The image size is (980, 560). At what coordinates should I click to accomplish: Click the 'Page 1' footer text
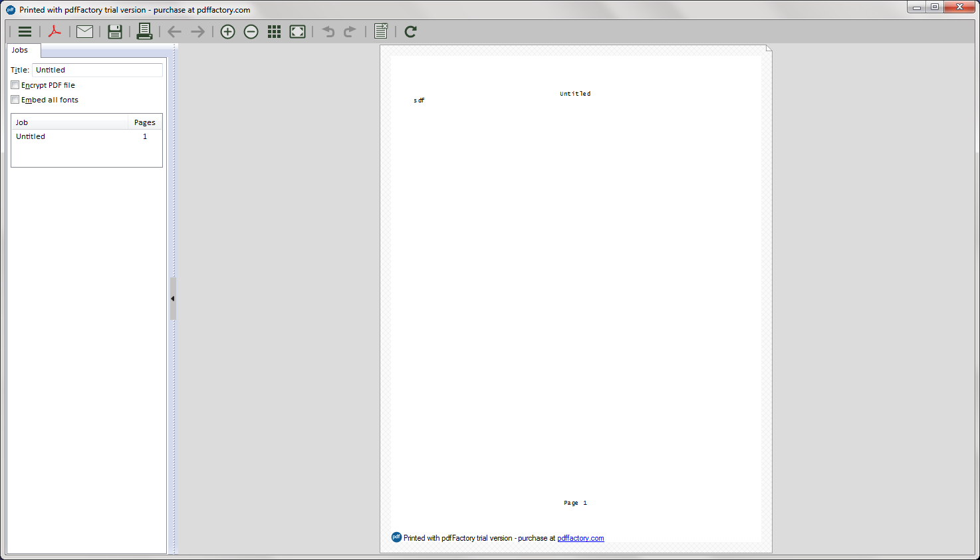coord(575,503)
